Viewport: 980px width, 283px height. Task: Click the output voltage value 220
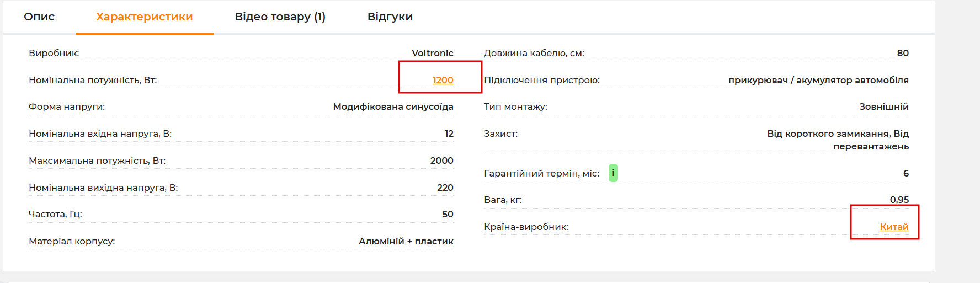click(445, 188)
